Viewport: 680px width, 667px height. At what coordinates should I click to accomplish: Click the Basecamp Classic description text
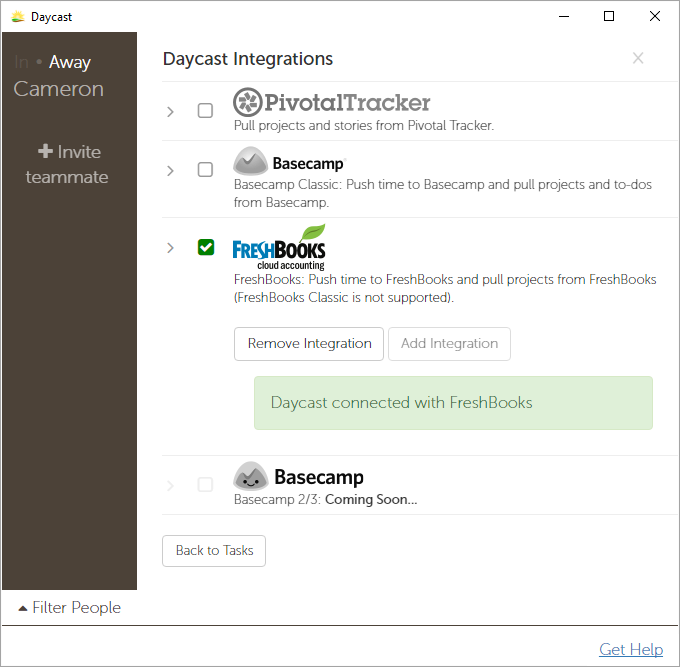click(443, 193)
